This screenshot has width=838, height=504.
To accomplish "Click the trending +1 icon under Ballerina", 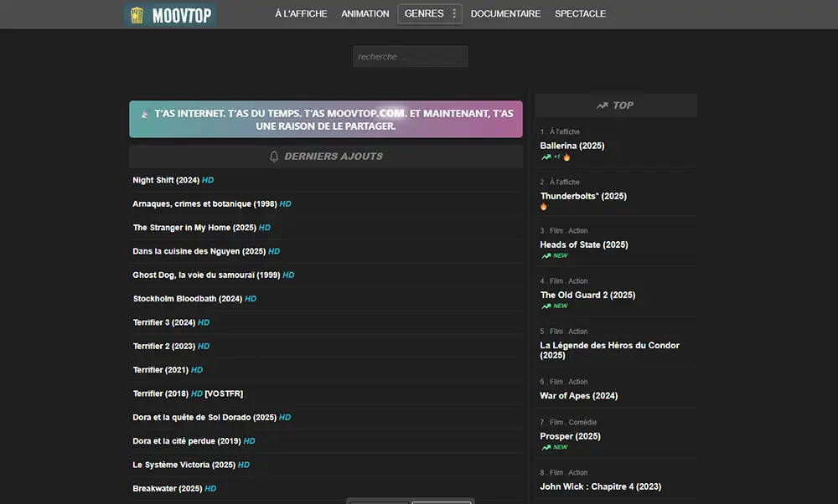I will click(550, 157).
